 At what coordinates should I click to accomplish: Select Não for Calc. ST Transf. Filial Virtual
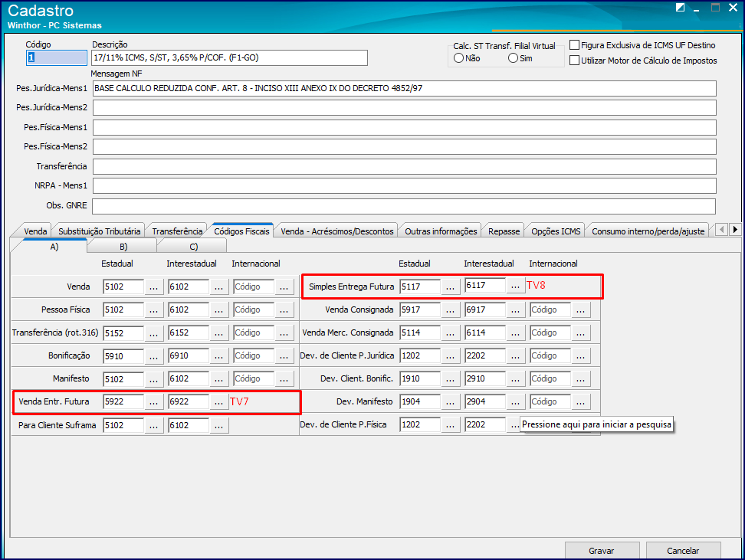(x=458, y=58)
